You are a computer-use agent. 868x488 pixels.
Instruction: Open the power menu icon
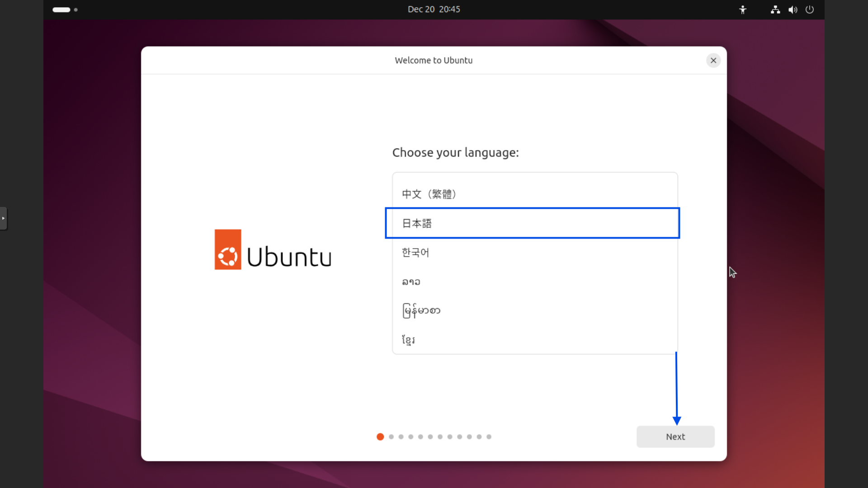click(810, 9)
